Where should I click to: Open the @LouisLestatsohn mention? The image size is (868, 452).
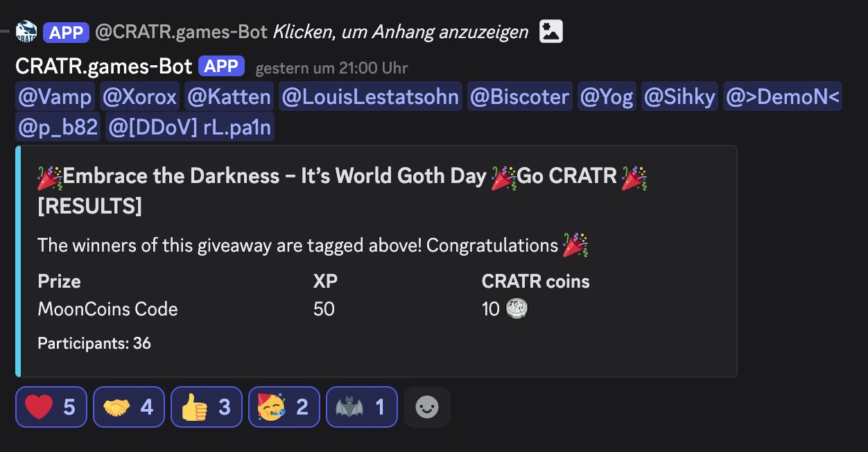point(370,97)
